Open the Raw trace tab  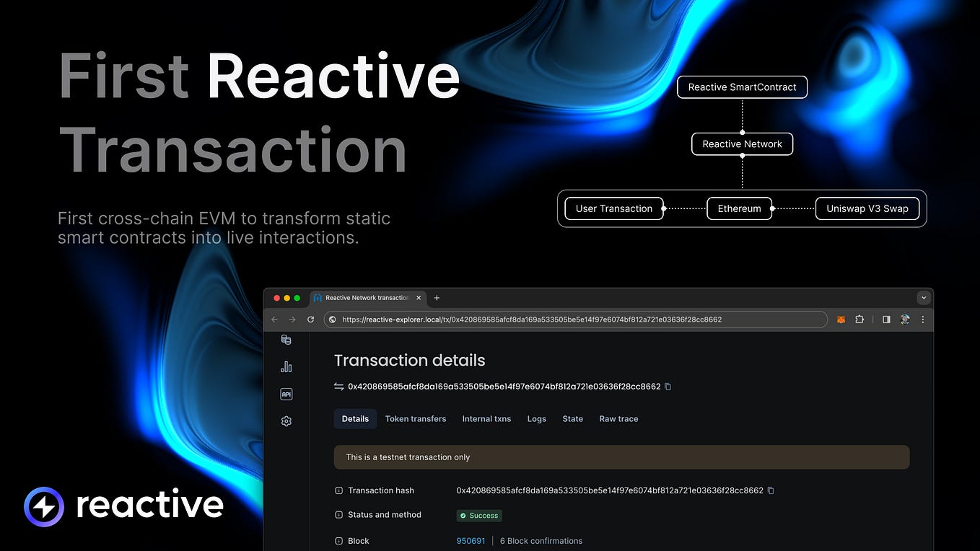(x=618, y=419)
